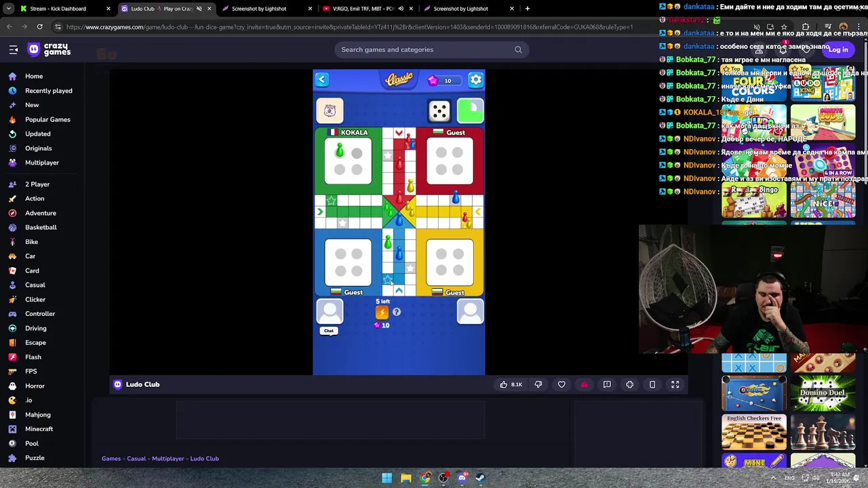This screenshot has width=868, height=488.
Task: Enter fullscreen mode for the game
Action: (675, 384)
